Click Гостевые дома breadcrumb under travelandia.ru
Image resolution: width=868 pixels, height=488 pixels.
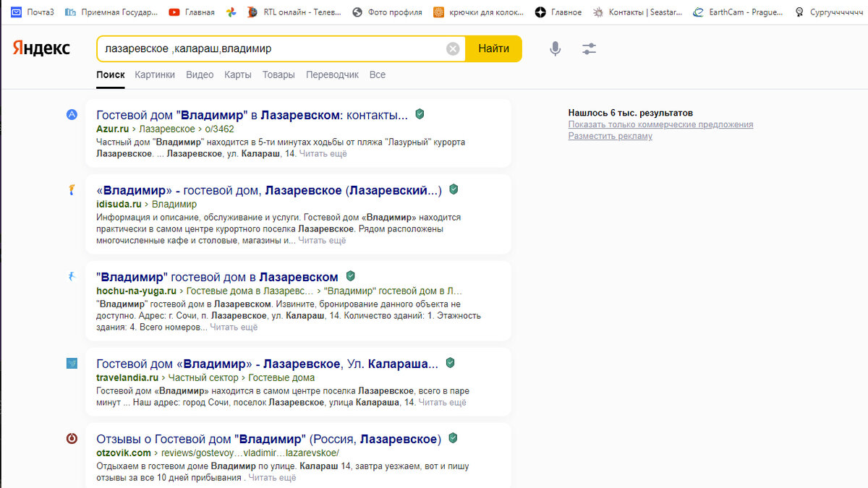[x=281, y=377]
